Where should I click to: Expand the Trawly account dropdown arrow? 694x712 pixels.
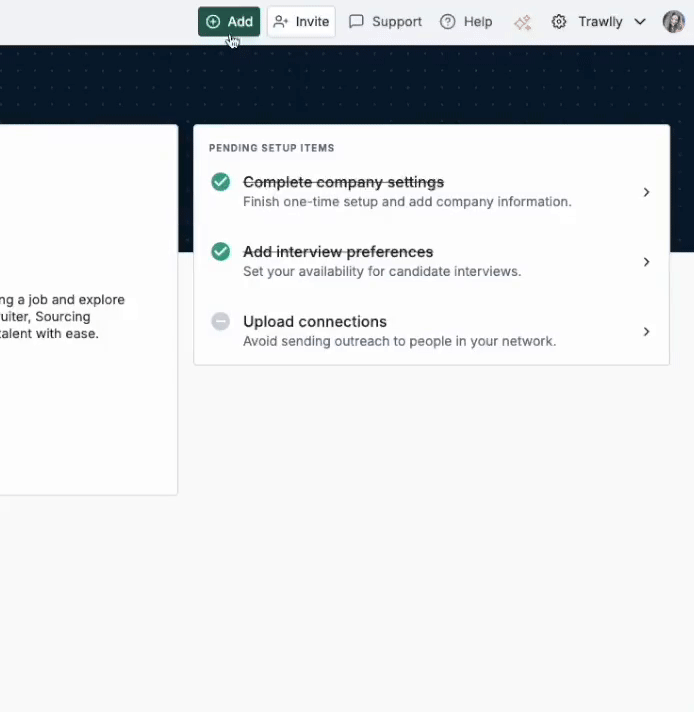click(x=640, y=22)
